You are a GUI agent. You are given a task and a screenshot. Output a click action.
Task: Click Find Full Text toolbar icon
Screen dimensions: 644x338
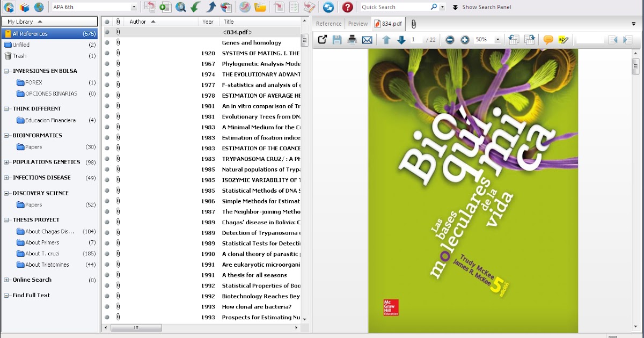(226, 7)
